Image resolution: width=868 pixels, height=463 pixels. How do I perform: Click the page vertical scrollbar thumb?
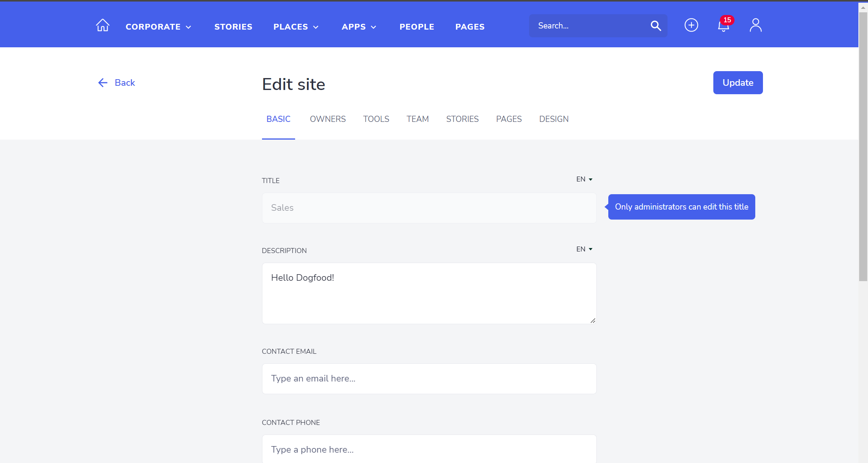[863, 146]
